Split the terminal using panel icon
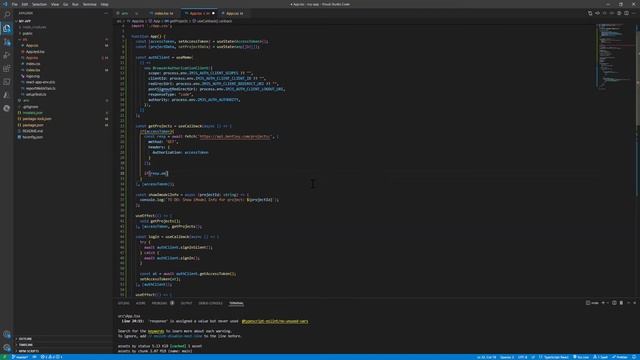 point(614,303)
